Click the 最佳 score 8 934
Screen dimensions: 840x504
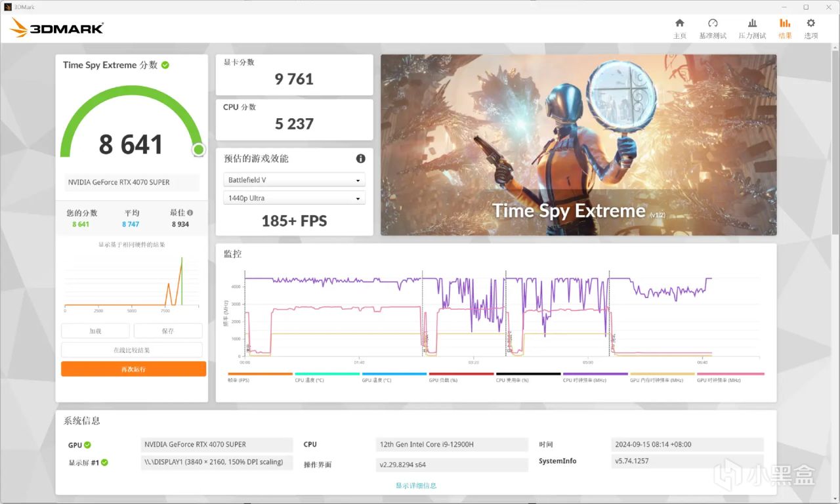[180, 224]
